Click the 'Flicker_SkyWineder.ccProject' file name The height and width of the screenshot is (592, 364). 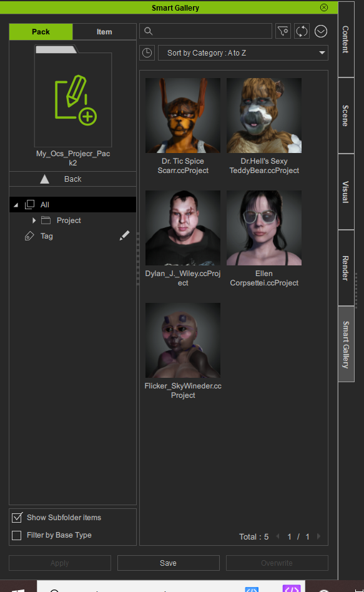coord(183,390)
